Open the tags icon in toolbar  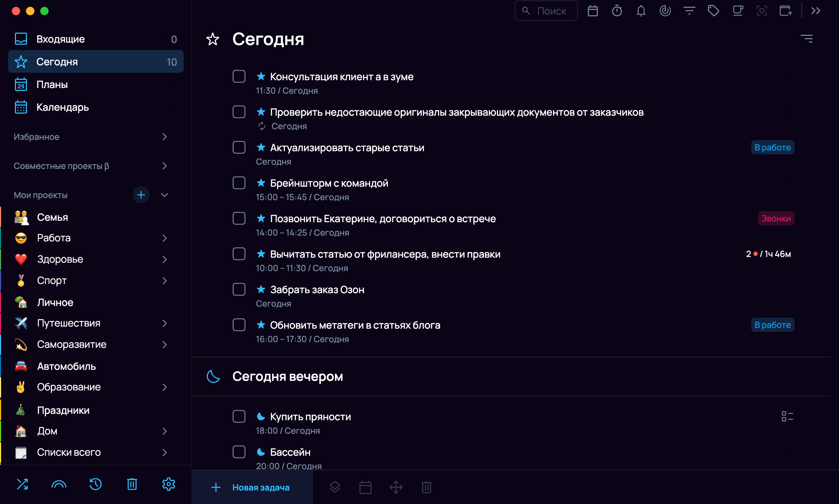pos(713,11)
